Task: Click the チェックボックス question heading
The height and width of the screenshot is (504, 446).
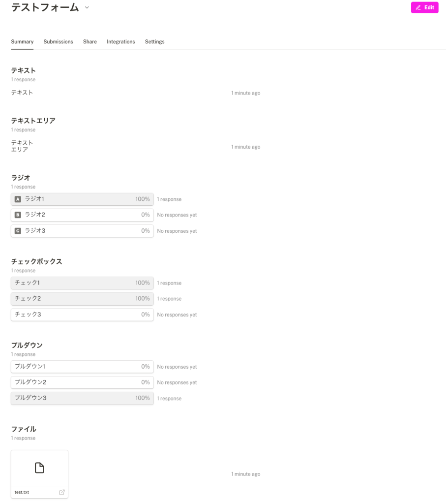Action: [x=36, y=262]
